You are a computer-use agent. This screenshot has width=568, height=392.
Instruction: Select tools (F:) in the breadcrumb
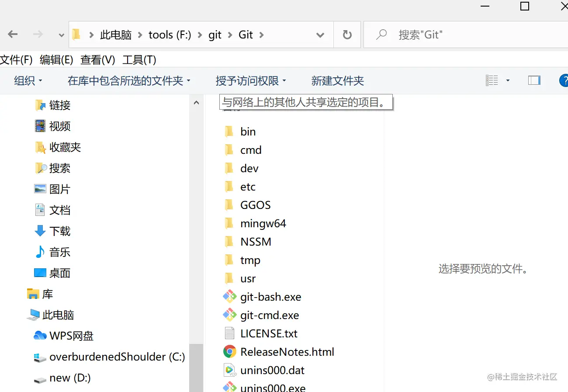170,35
